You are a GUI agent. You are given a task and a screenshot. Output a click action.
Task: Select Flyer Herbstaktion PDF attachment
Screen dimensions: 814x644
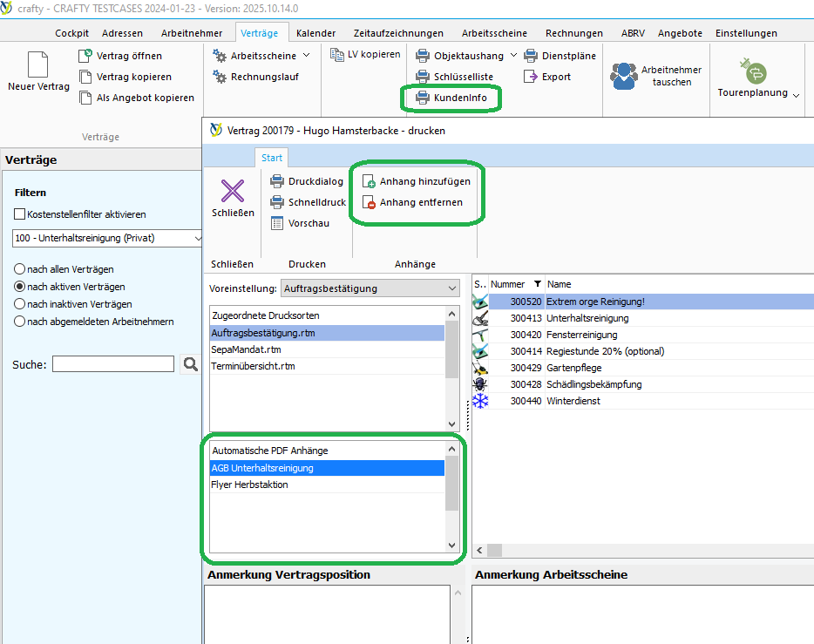click(x=249, y=485)
